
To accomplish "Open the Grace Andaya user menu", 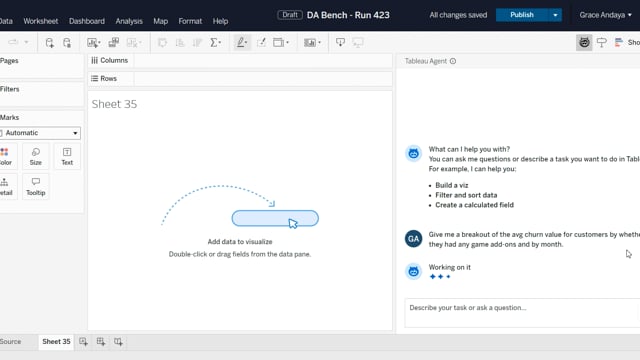I will 605,15.
